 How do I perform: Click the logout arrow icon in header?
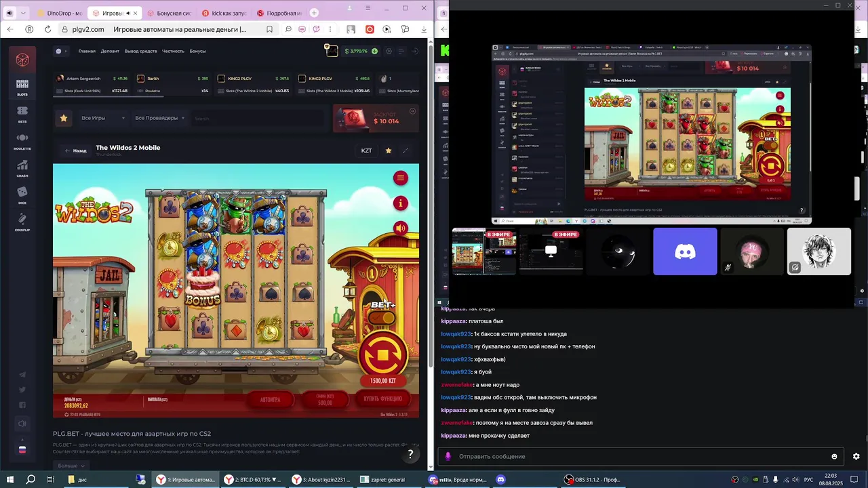tap(414, 51)
